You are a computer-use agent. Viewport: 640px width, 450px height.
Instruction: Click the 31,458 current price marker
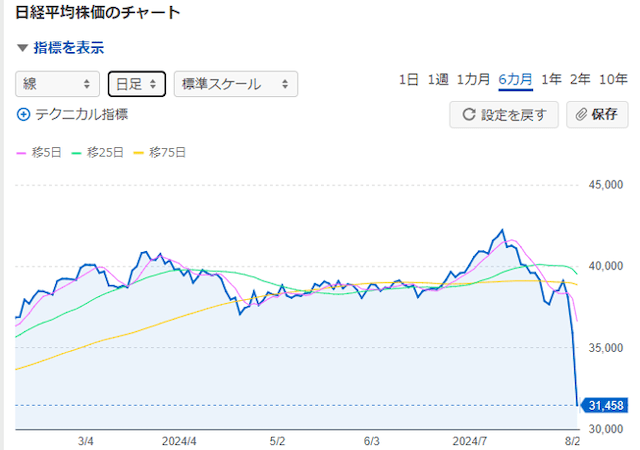tap(605, 405)
